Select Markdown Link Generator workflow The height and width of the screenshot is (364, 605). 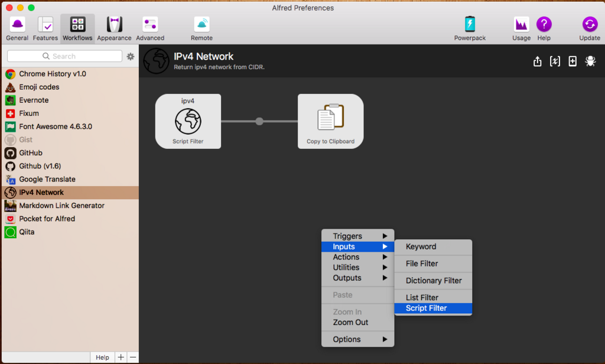(x=70, y=206)
